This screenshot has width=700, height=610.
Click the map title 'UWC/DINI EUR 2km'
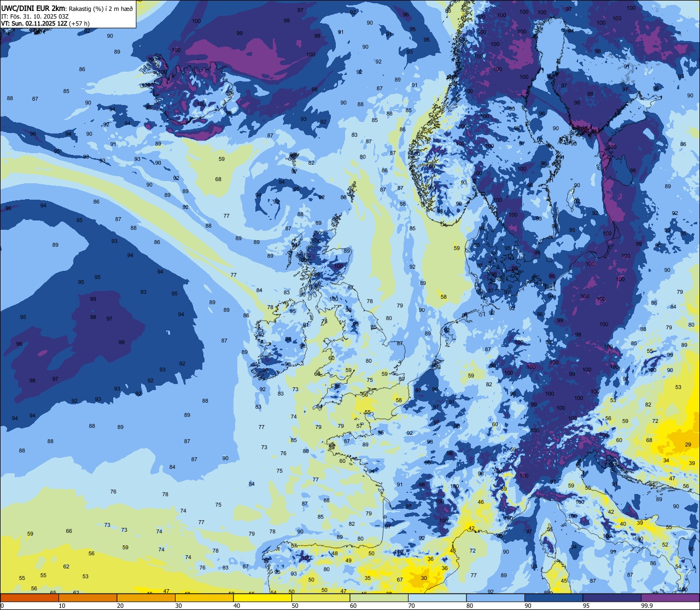pyautogui.click(x=33, y=8)
